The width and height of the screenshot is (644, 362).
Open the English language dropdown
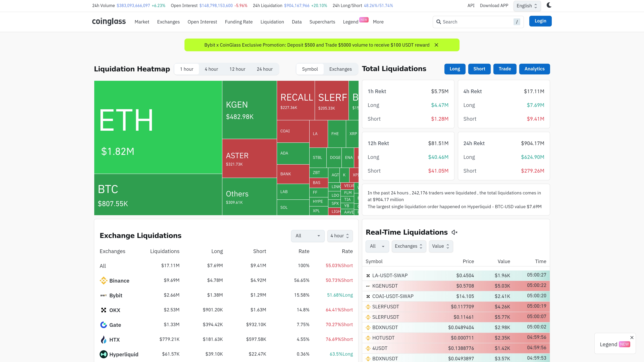(527, 6)
